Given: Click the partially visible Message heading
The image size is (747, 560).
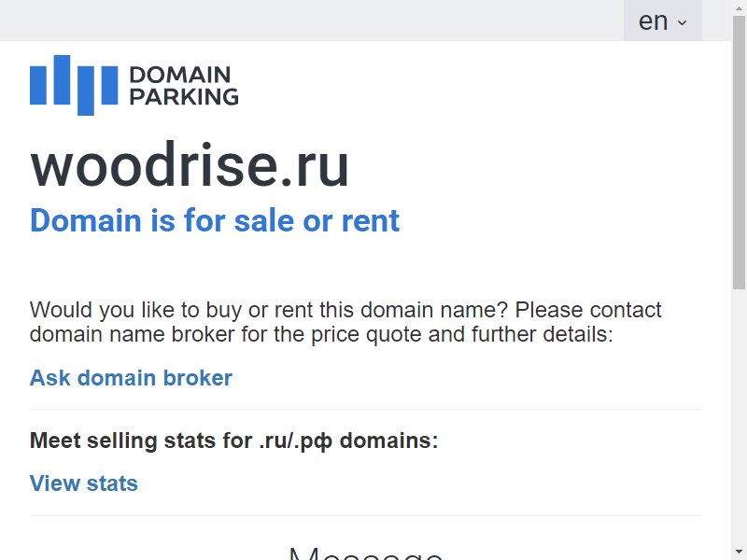Looking at the screenshot, I should [366, 553].
